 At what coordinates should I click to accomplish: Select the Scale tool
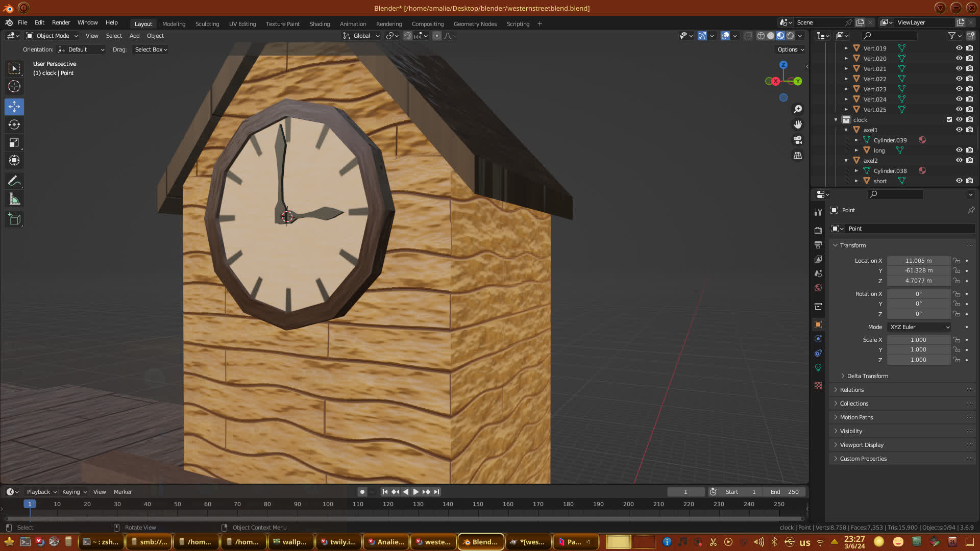pyautogui.click(x=14, y=143)
